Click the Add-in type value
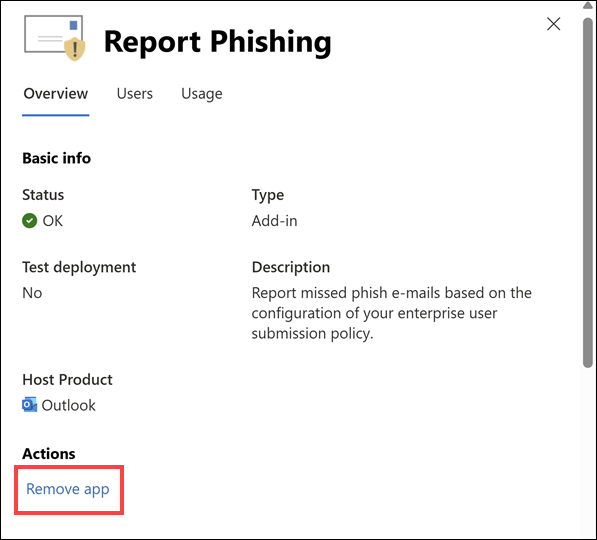 [x=275, y=221]
